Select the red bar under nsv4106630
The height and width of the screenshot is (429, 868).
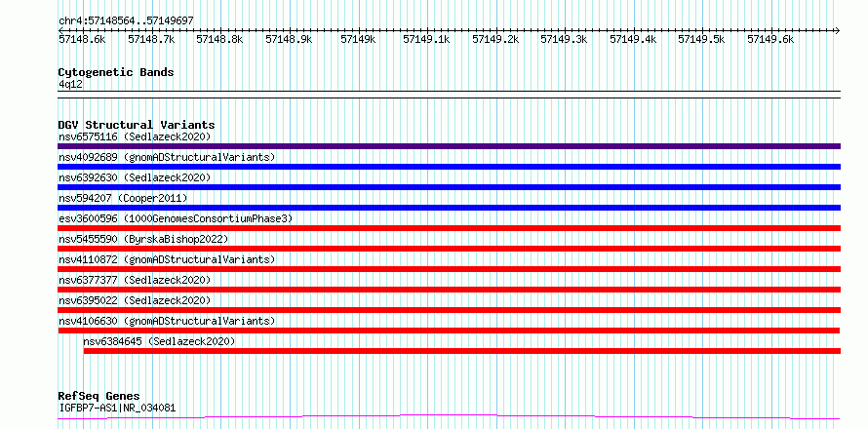point(449,331)
